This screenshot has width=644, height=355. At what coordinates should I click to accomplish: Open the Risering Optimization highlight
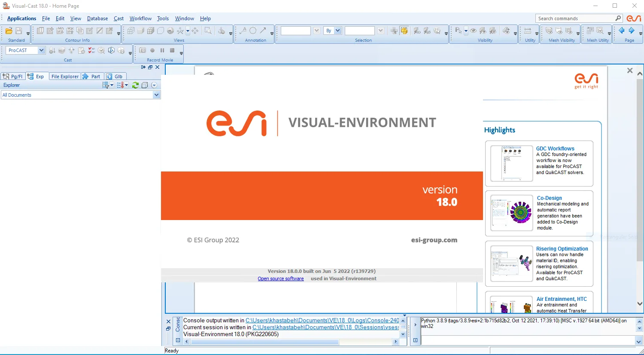point(562,248)
